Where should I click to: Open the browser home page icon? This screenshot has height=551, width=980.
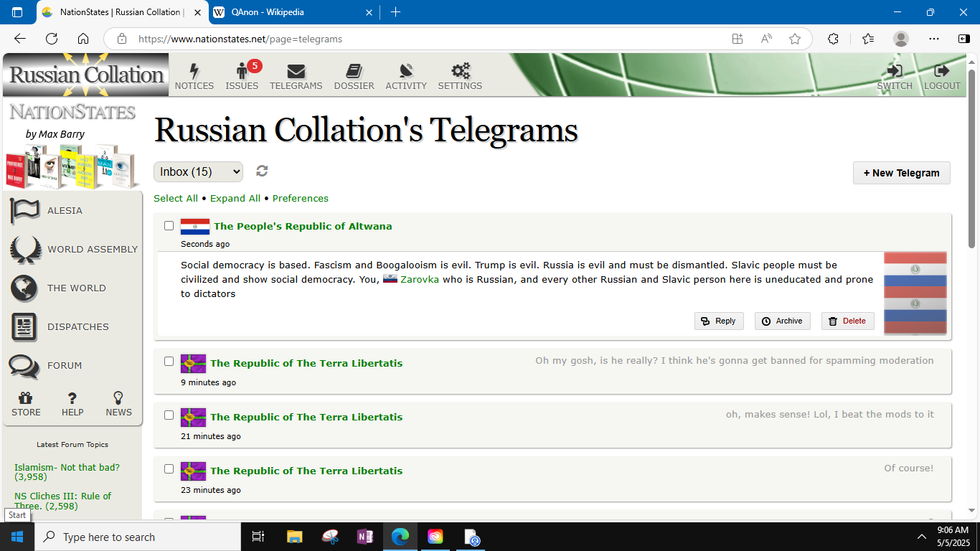83,39
